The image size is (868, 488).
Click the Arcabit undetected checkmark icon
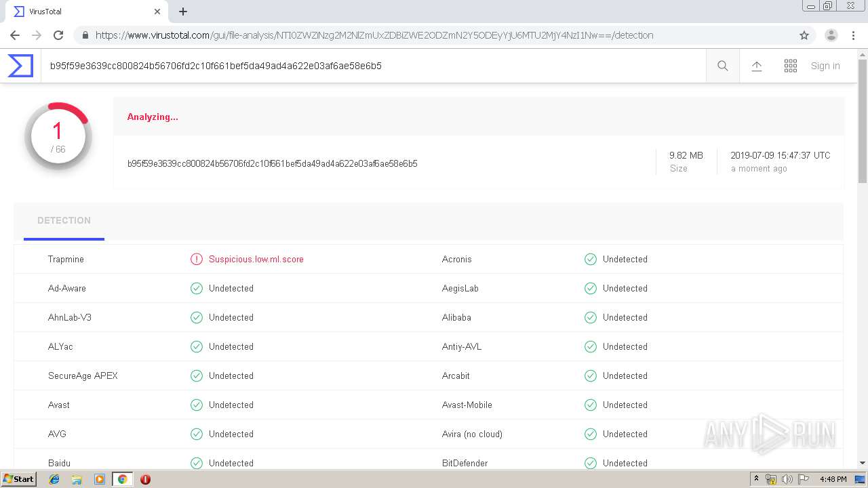tap(591, 375)
